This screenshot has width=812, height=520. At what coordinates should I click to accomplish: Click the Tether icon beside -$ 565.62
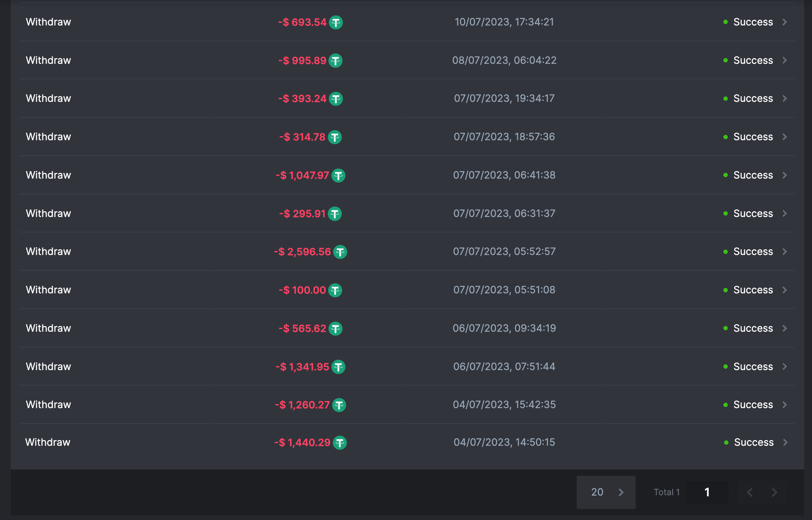(x=335, y=328)
